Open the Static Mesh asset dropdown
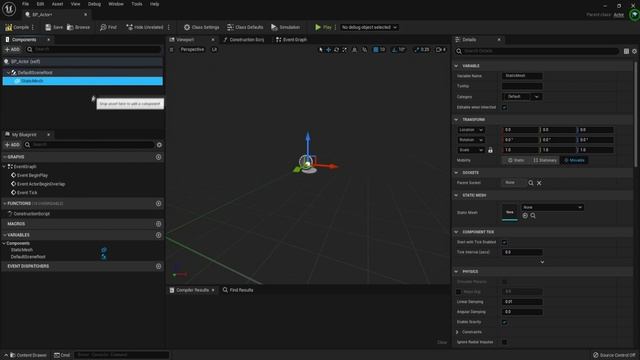This screenshot has width=640, height=360. [x=552, y=207]
